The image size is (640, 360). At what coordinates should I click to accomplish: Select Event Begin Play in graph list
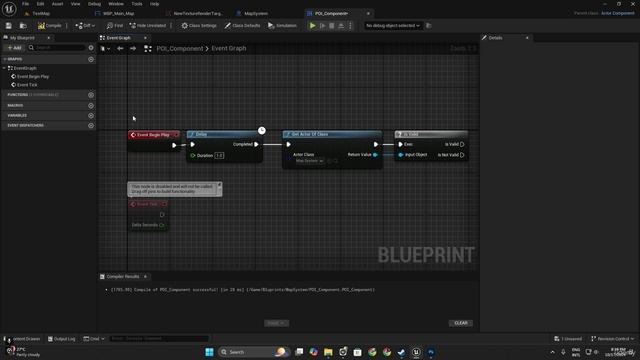tap(33, 76)
